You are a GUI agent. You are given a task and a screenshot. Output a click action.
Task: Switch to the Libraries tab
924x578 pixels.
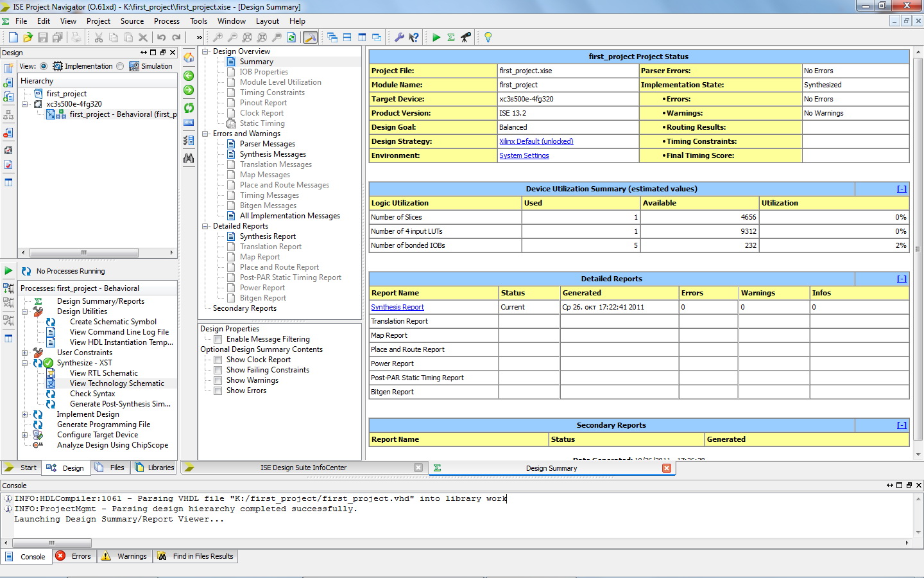coord(154,468)
